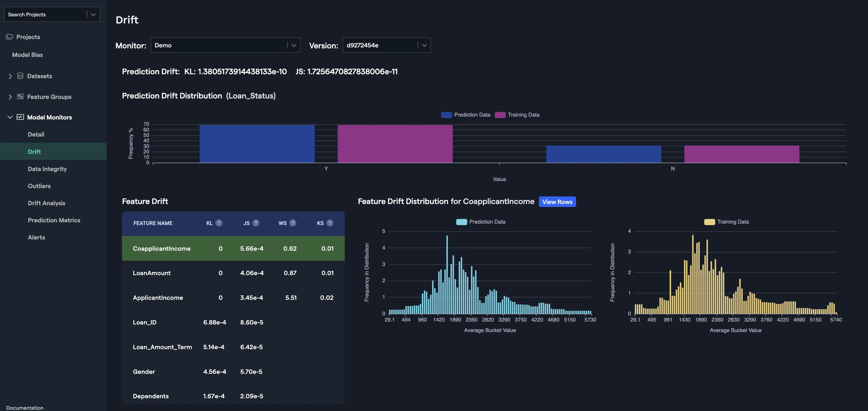Open the Documentation link
This screenshot has width=868, height=411.
(x=25, y=408)
